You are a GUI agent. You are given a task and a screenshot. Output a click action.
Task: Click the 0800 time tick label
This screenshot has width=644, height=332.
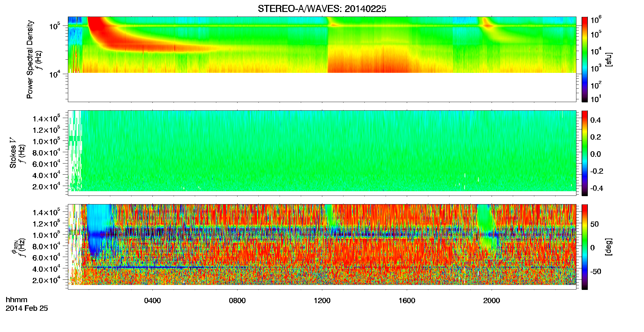point(237,300)
